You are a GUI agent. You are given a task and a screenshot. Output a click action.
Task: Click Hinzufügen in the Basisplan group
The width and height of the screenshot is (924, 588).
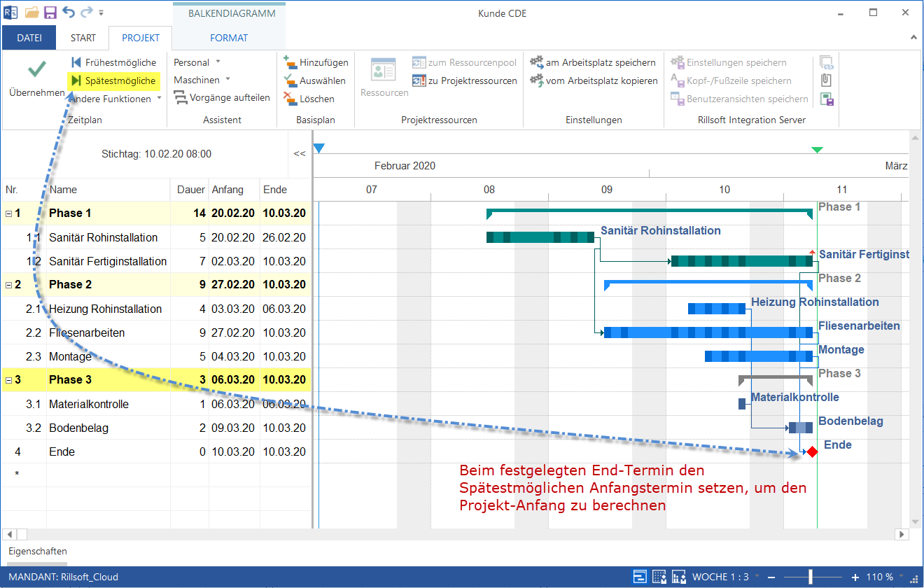tap(316, 62)
